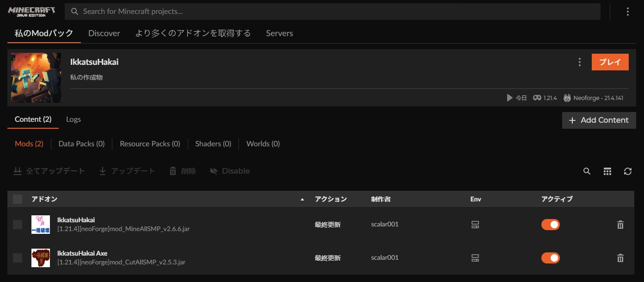Open the modpack kebab menu beside プレイ
Screen dimensions: 644x282
(579, 62)
